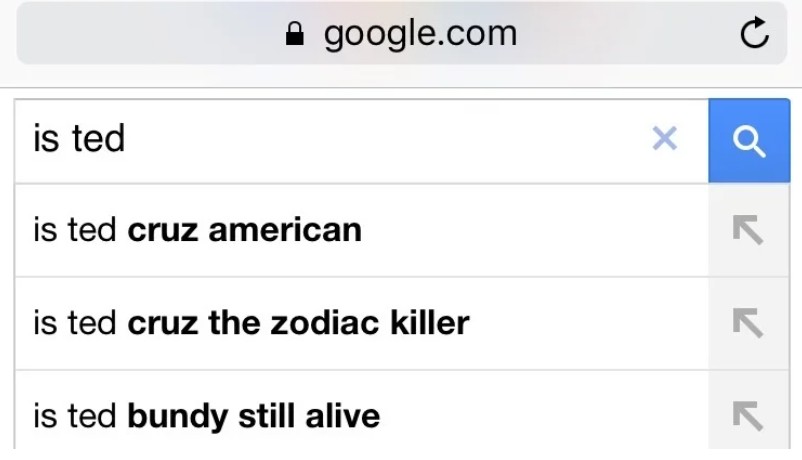
Task: Select the 'is ted cruz american' suggestion
Action: [198, 230]
